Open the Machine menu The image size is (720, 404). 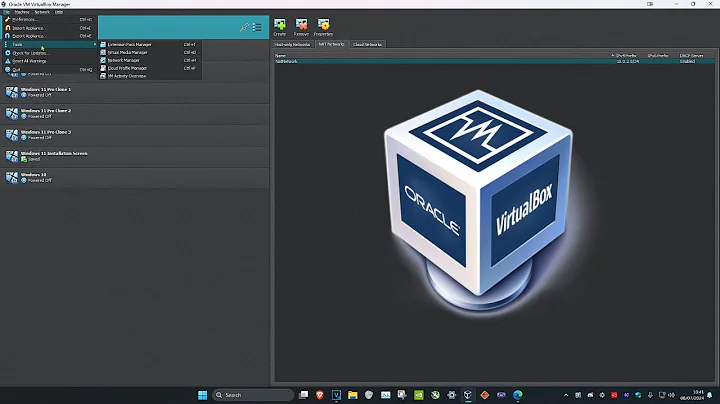(x=22, y=12)
